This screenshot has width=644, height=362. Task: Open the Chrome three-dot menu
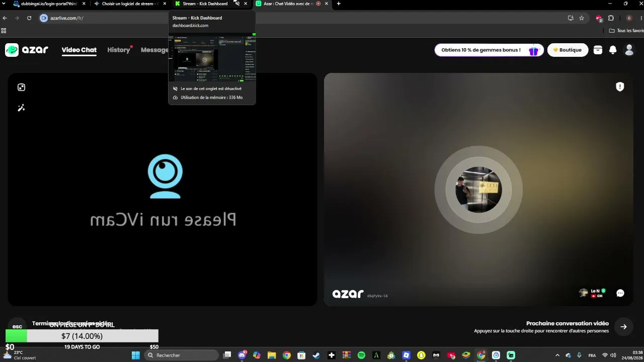point(640,18)
